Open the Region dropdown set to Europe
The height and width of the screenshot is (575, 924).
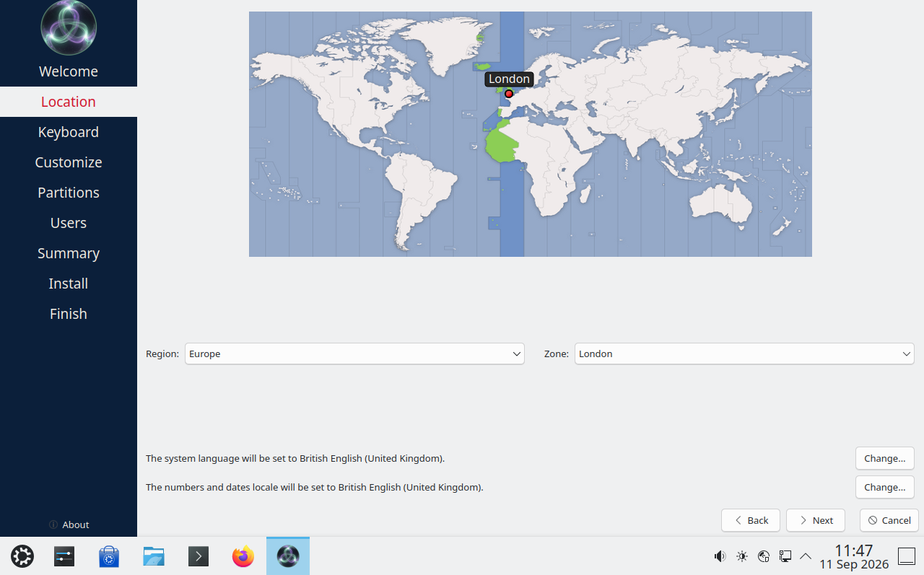coord(354,354)
